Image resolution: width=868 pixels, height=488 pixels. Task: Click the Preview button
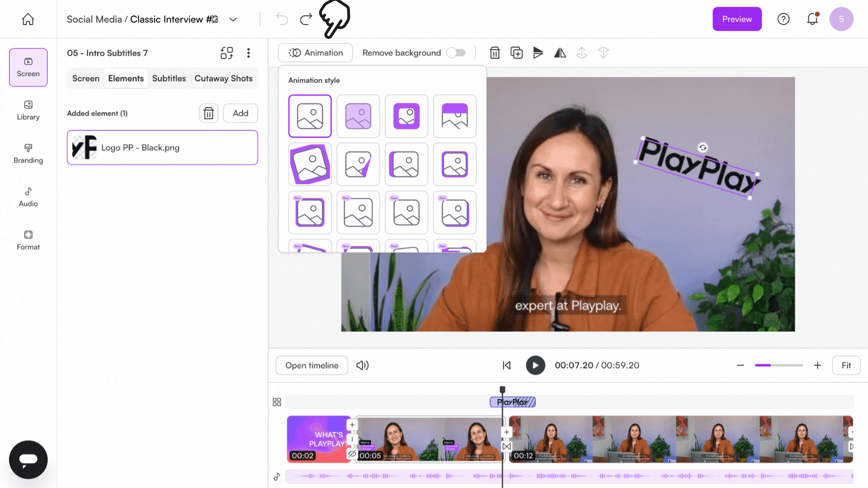coord(737,19)
